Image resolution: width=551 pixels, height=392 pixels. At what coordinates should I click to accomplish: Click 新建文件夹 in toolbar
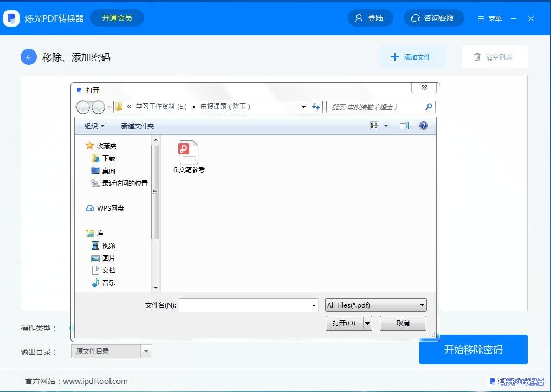tap(137, 126)
